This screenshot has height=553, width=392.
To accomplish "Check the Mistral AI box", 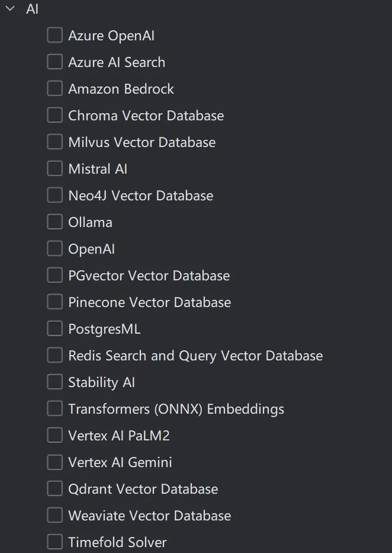I will pos(54,169).
